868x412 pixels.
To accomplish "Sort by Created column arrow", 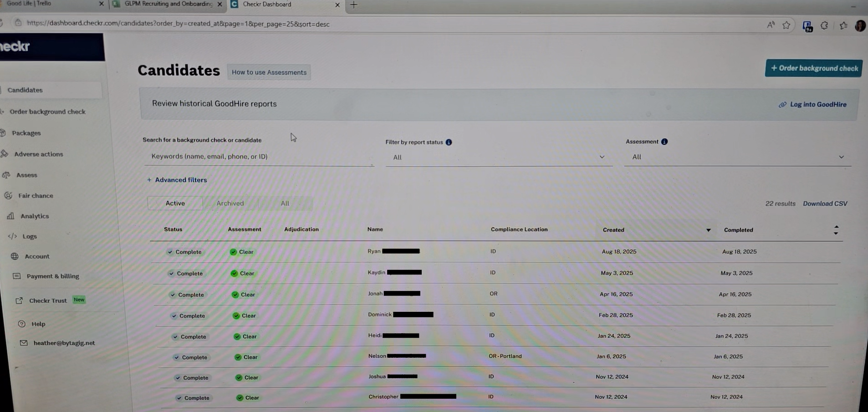I will (708, 230).
